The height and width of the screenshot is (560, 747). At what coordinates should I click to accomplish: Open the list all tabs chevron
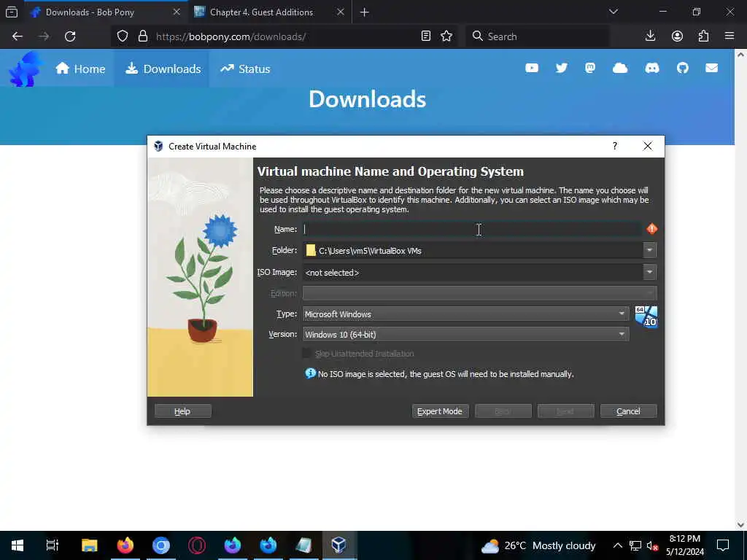tap(613, 12)
